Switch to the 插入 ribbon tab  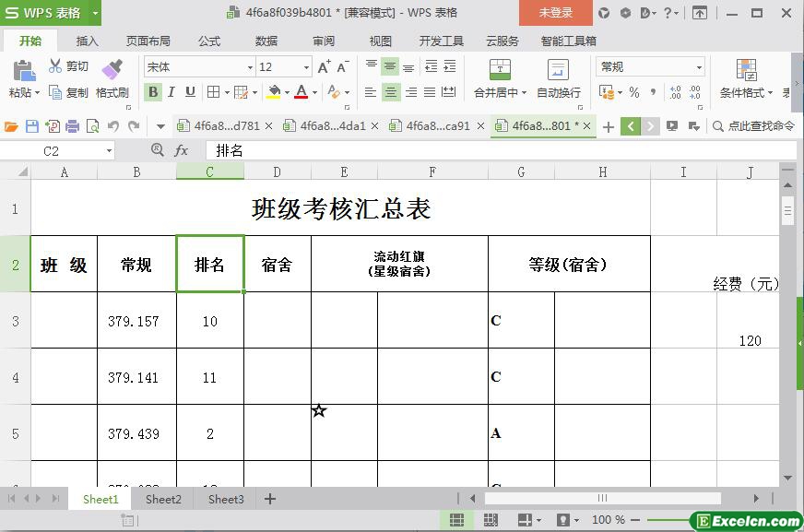[87, 41]
